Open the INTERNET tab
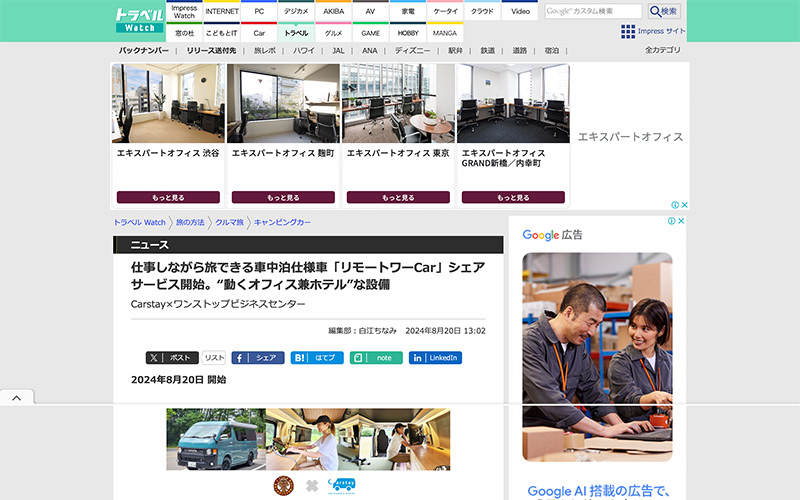800x500 pixels. click(222, 11)
